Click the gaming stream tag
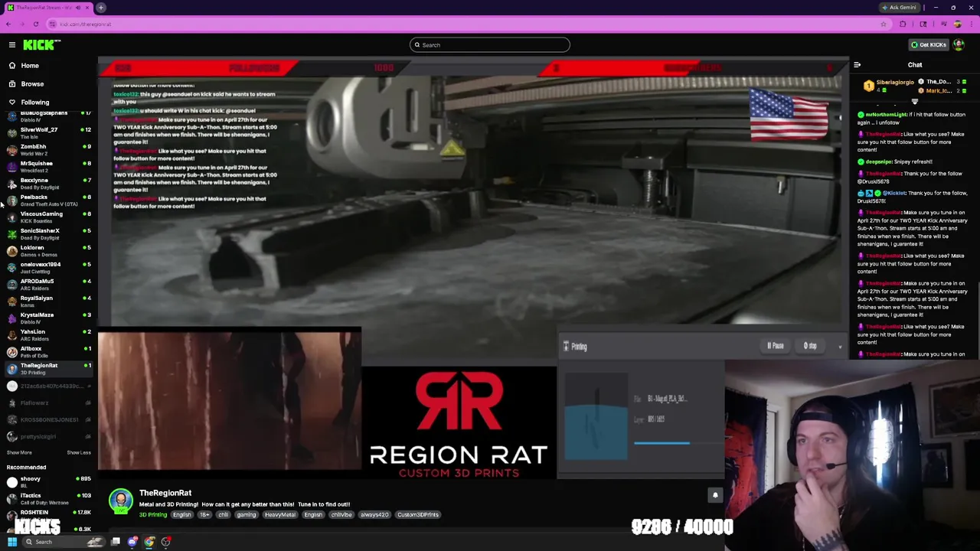This screenshot has height=551, width=980. [246, 515]
